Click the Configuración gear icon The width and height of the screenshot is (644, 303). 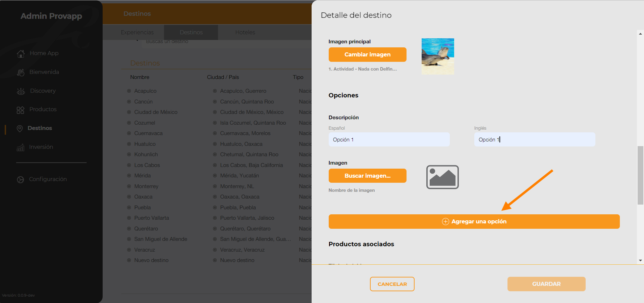click(20, 179)
